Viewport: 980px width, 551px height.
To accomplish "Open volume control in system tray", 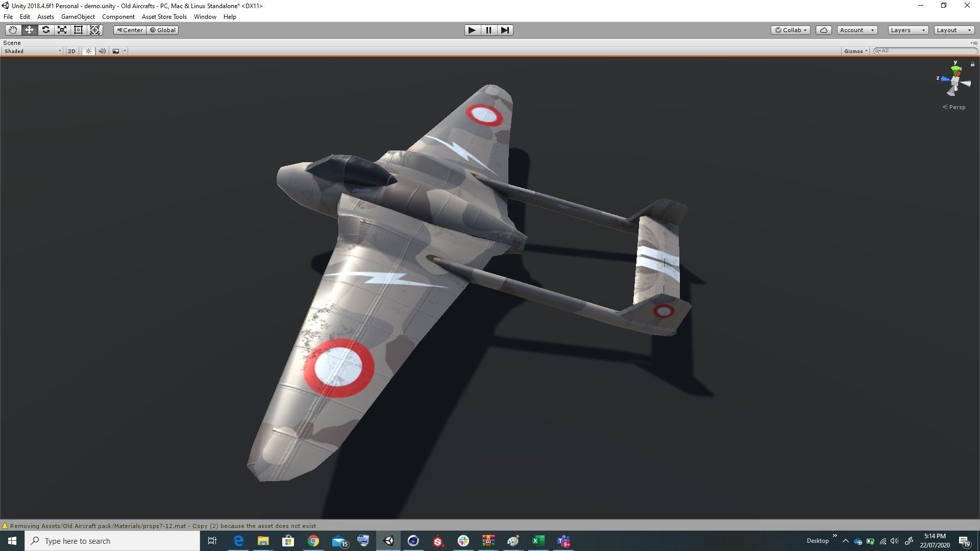I will pos(894,541).
